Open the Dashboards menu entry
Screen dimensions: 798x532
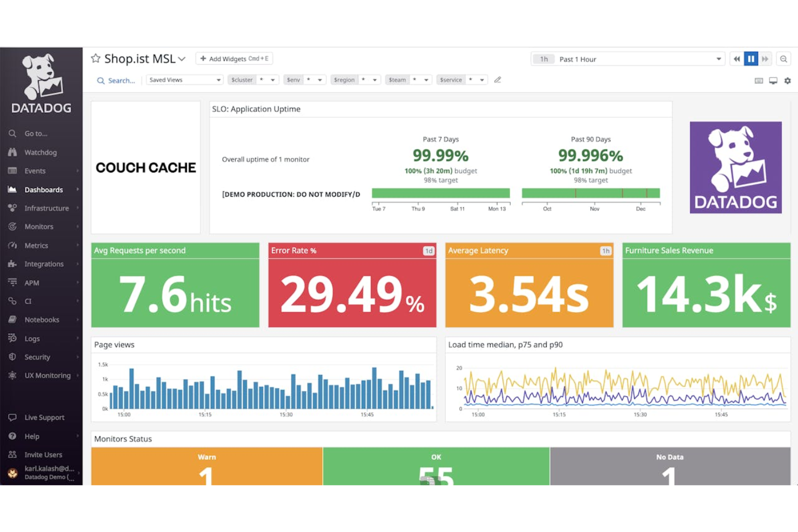coord(44,189)
